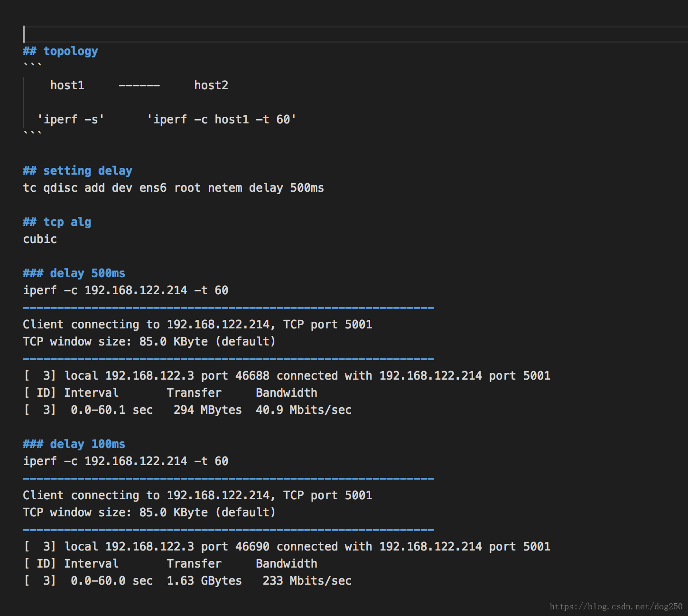
Task: Click the 'TCP window size' line under delay 100ms
Action: [x=149, y=513]
